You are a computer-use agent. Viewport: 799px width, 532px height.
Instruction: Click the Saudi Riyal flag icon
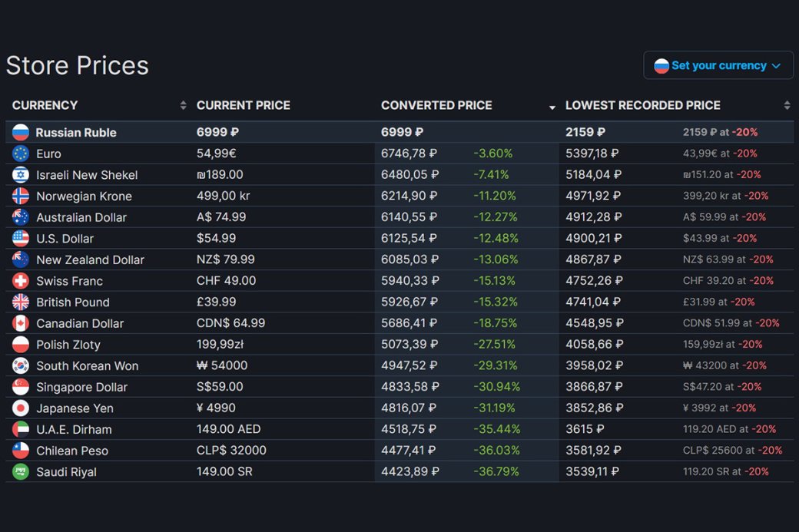coord(21,472)
